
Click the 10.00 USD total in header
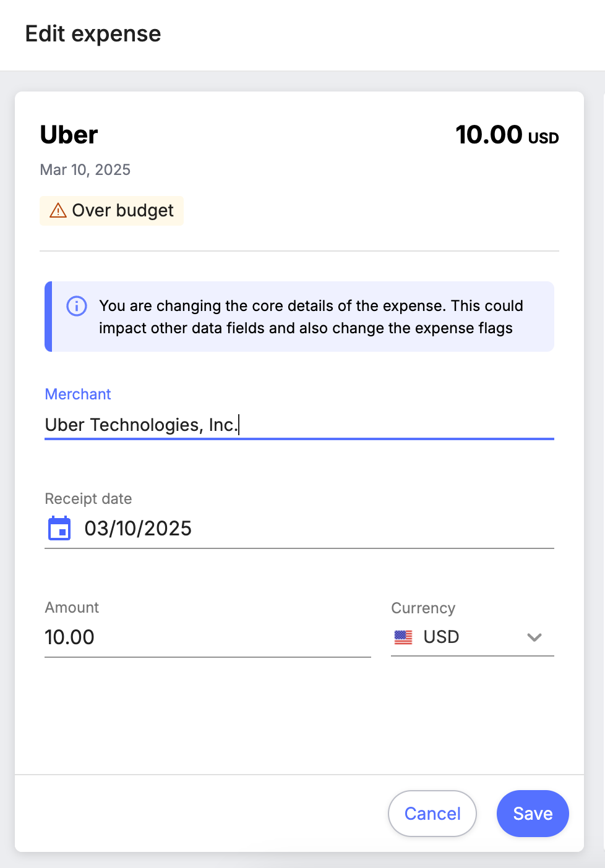tap(507, 135)
